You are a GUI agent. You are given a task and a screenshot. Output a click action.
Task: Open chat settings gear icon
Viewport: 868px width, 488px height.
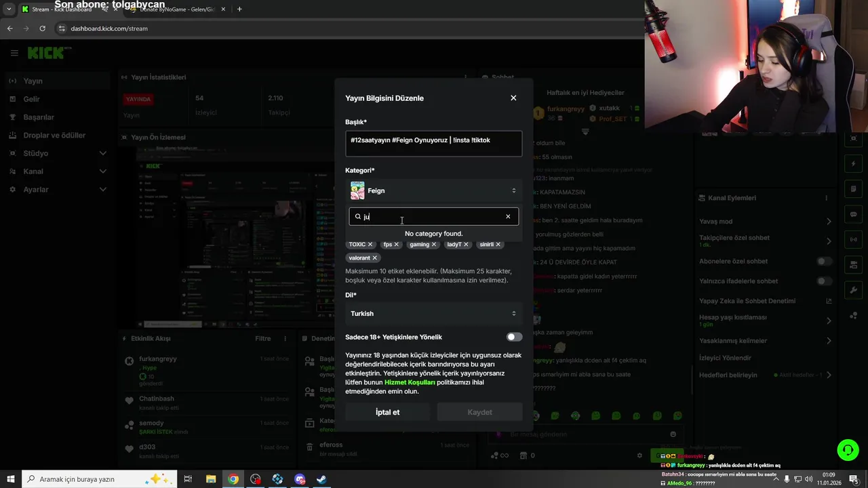(x=639, y=455)
